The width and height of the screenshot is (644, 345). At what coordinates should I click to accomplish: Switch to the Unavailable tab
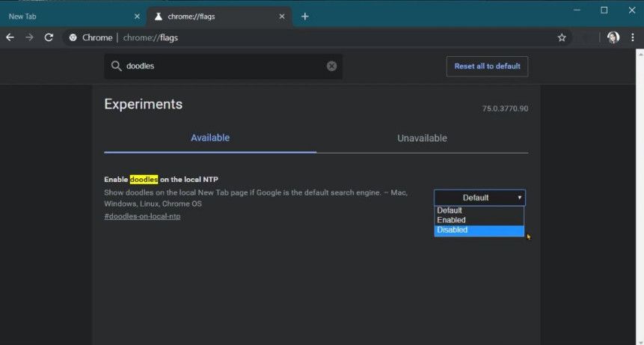point(422,138)
